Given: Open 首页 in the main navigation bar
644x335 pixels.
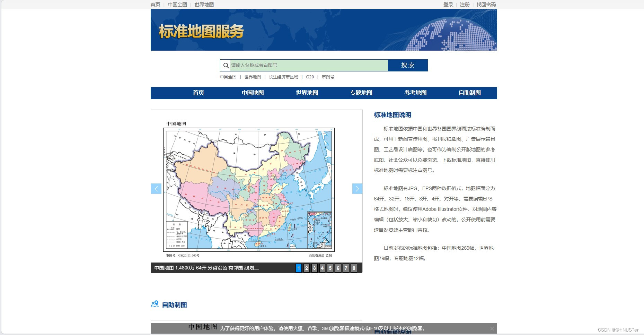Looking at the screenshot, I should pyautogui.click(x=199, y=93).
